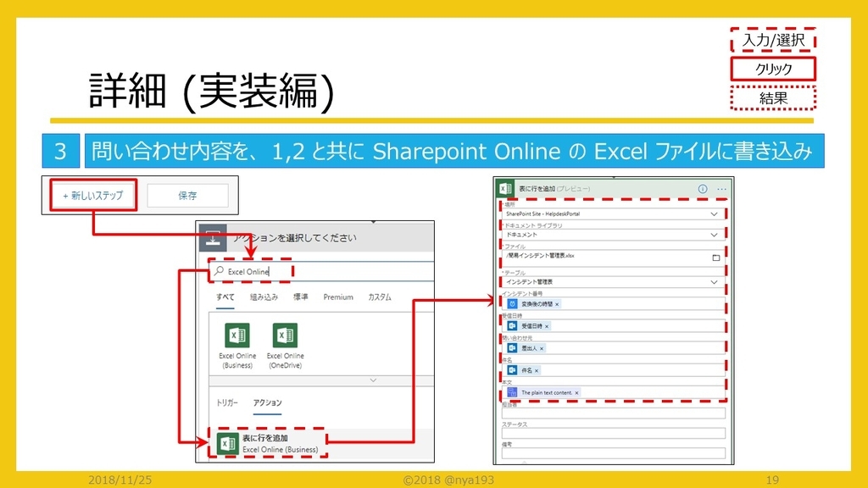Click アクションを選択してください header text
The image size is (868, 488).
(x=294, y=238)
